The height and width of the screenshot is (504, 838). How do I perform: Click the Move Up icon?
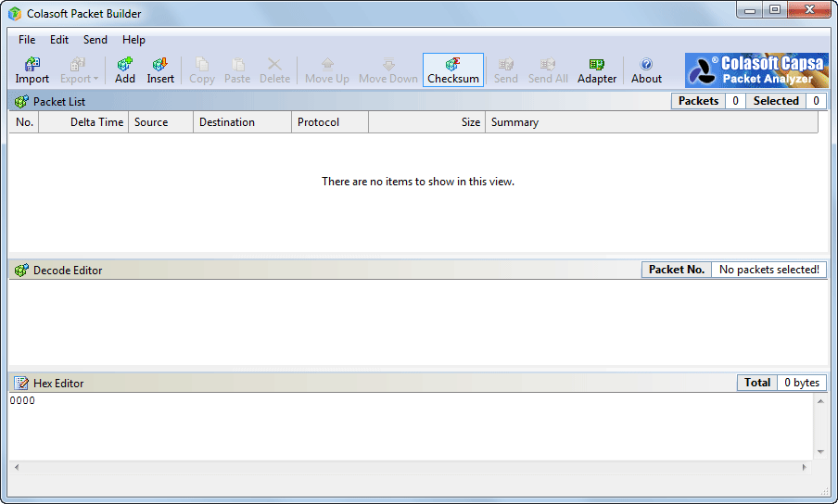327,69
